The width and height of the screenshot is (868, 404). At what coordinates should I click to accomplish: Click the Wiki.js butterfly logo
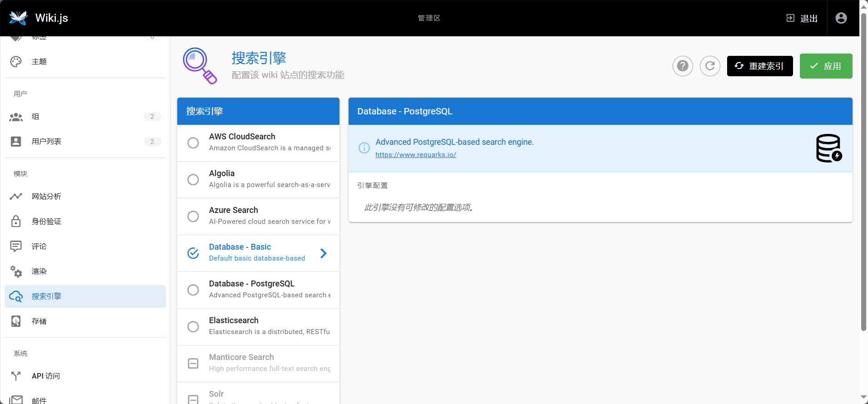[19, 18]
